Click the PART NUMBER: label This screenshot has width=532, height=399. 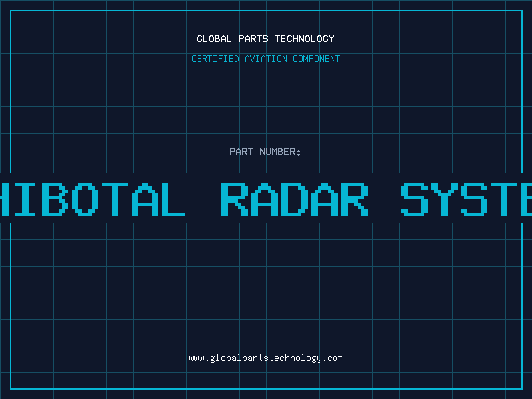pos(265,152)
